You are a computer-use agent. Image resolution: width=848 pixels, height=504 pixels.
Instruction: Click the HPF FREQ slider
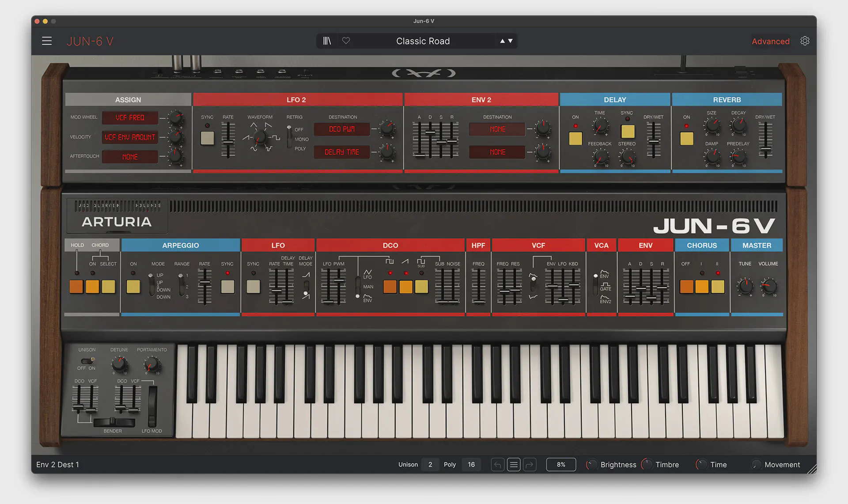[478, 287]
